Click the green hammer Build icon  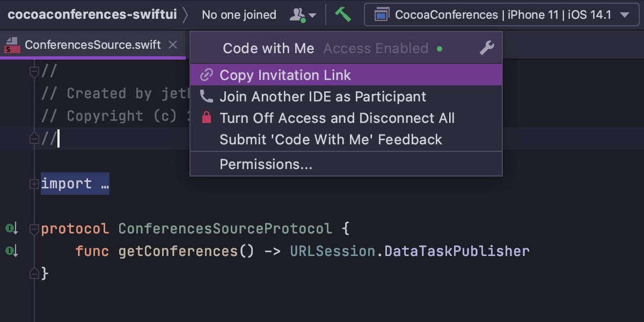343,14
